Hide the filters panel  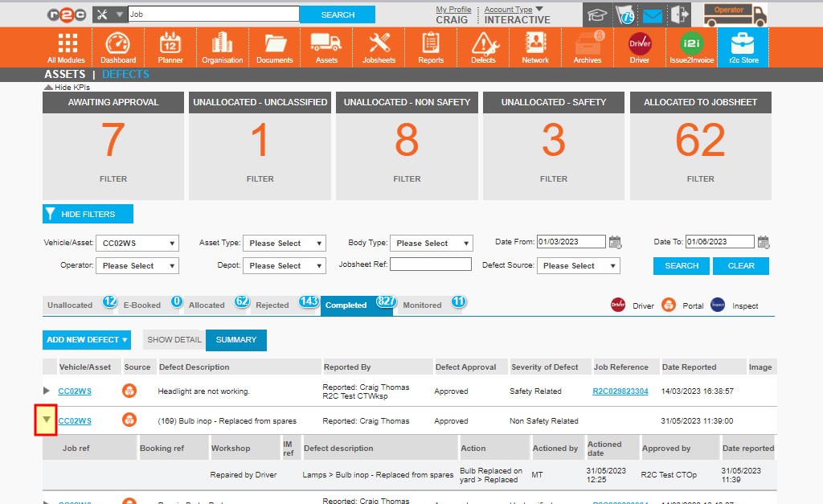[88, 213]
